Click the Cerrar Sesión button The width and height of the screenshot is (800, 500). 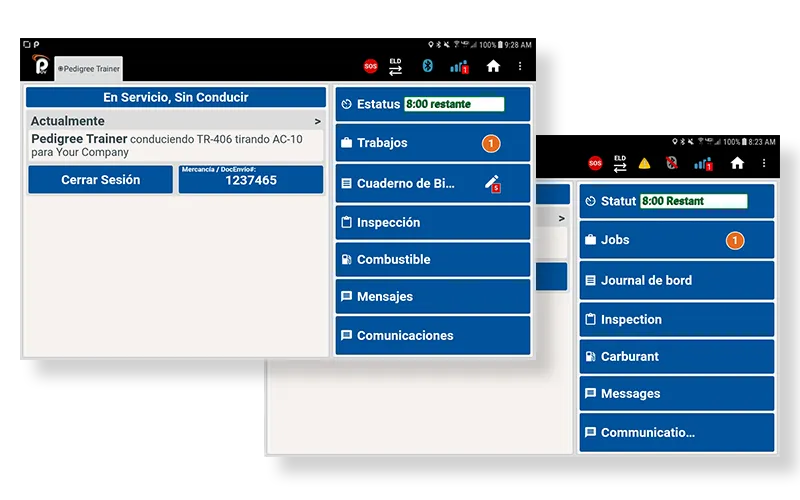[x=101, y=180]
